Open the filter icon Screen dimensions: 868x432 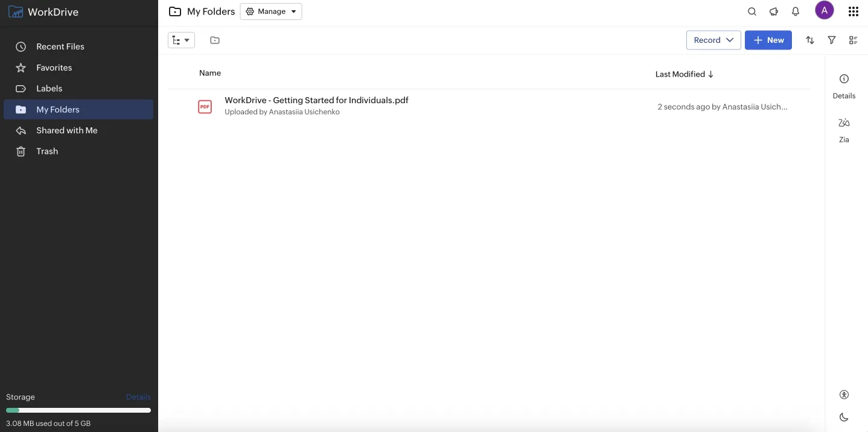tap(831, 40)
